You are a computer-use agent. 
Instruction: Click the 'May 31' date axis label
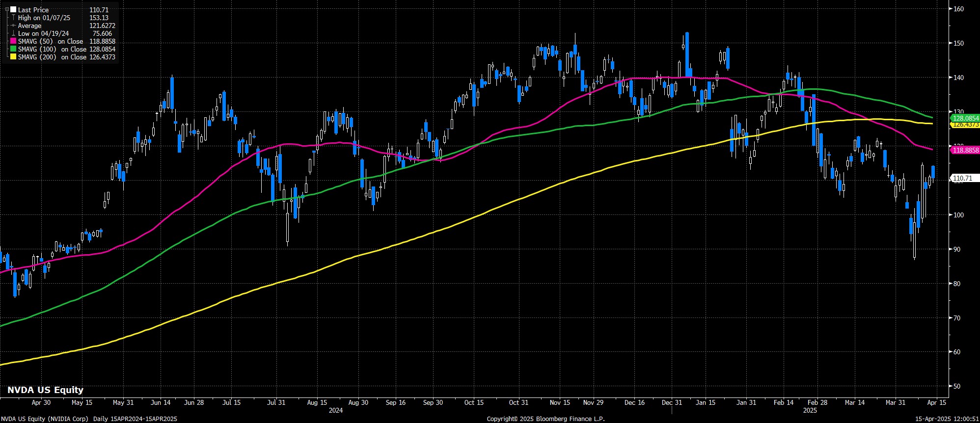123,402
